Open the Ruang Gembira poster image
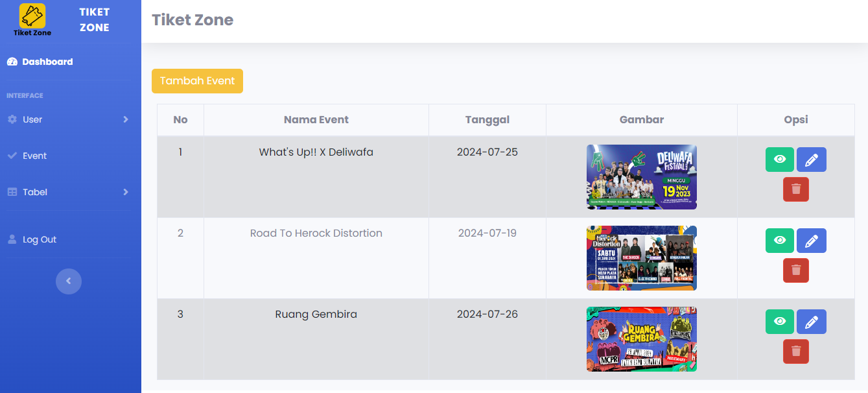This screenshot has height=393, width=868. tap(641, 339)
